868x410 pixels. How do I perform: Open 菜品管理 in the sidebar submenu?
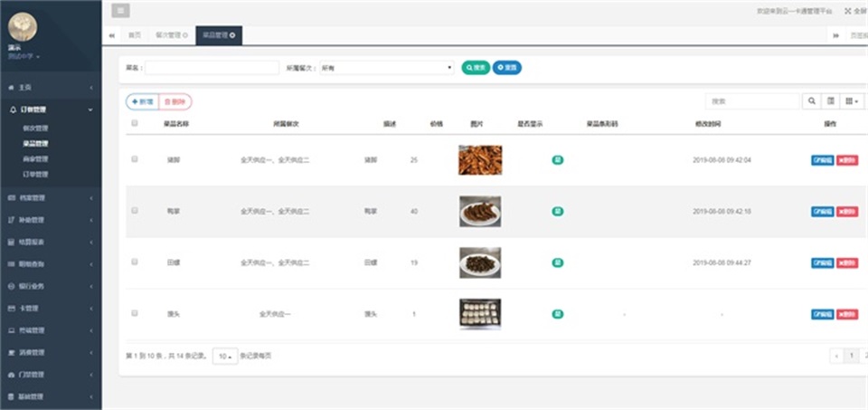coord(35,144)
